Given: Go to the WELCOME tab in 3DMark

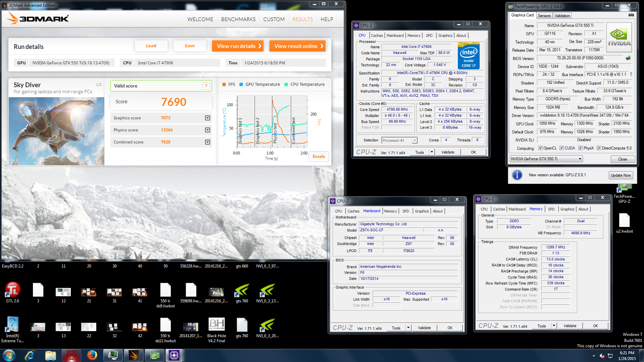Looking at the screenshot, I should click(200, 19).
